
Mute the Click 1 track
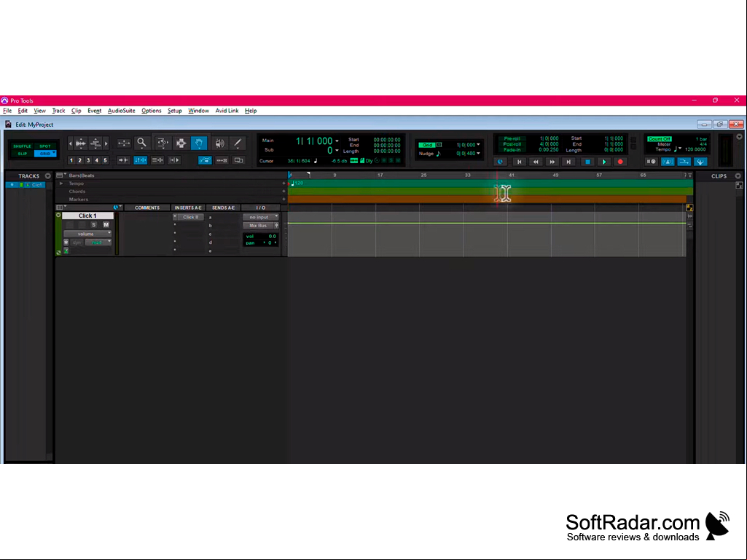click(x=106, y=225)
